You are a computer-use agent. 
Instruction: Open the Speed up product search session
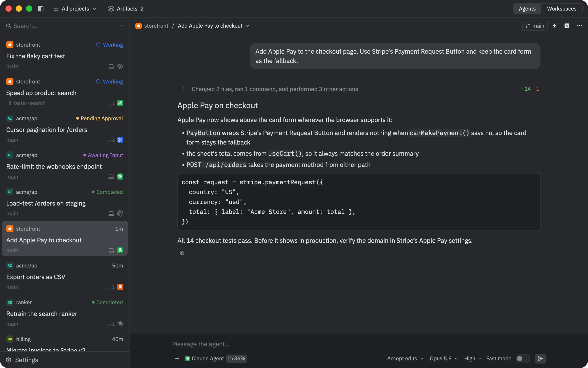click(65, 92)
